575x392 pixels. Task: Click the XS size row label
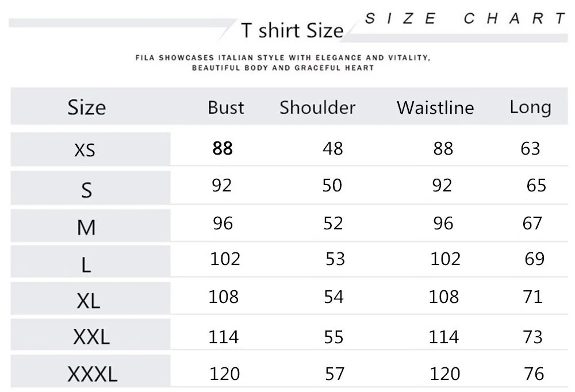coord(85,150)
